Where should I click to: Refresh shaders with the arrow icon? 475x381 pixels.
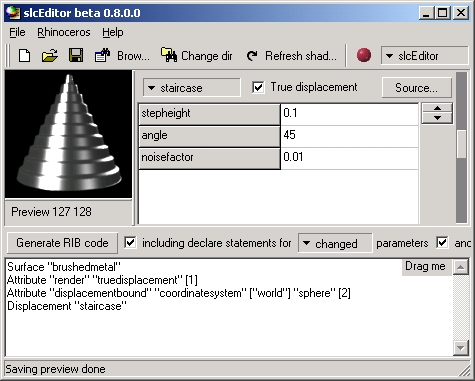252,56
